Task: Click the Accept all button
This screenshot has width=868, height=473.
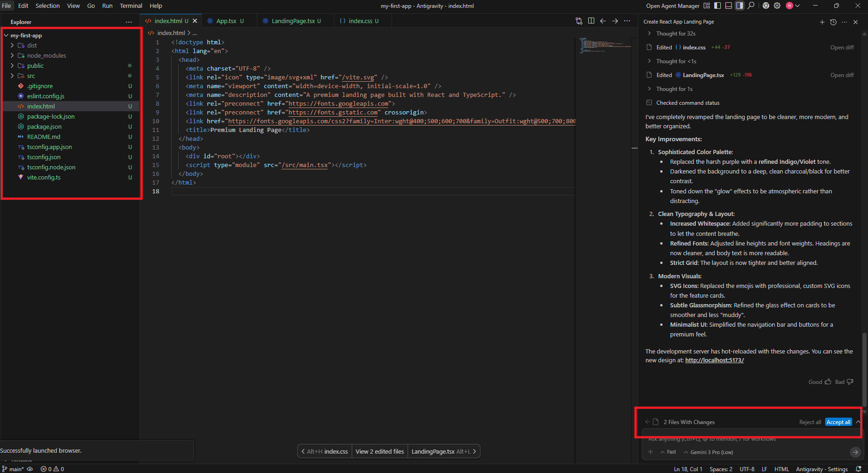Action: pyautogui.click(x=838, y=422)
